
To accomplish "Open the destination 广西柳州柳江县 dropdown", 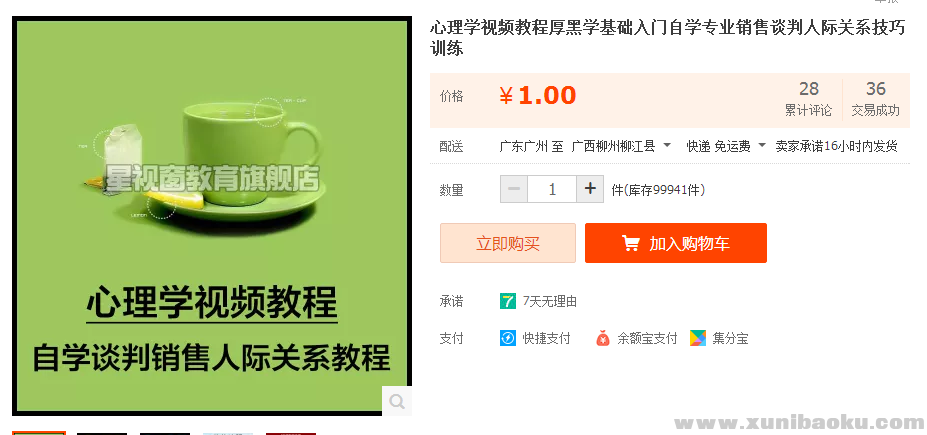I will coord(621,146).
